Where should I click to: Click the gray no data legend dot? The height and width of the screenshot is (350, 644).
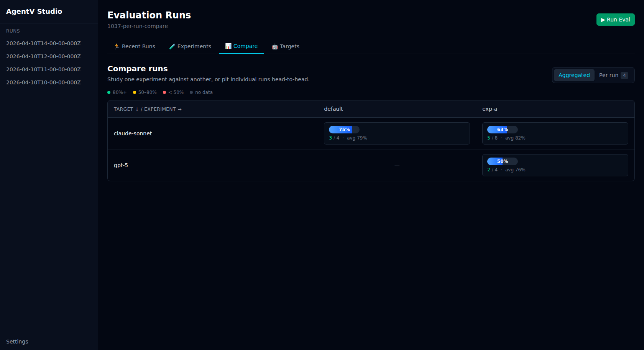[x=191, y=92]
